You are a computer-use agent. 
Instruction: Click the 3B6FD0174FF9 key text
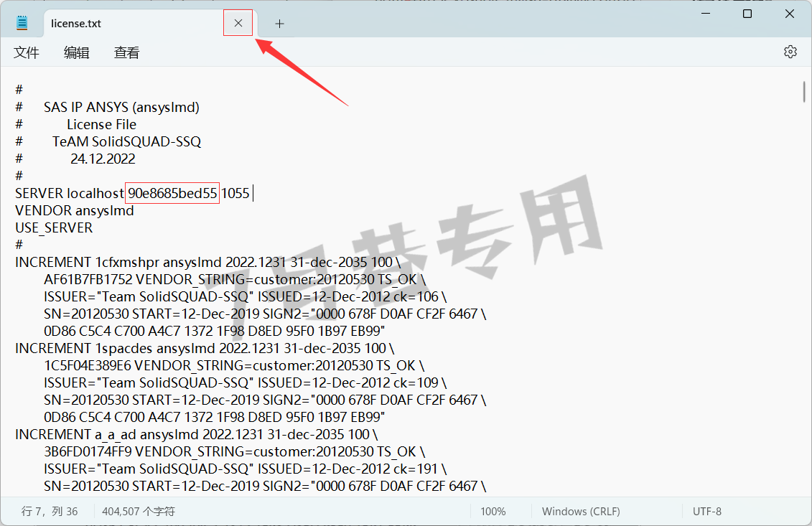[x=88, y=451]
